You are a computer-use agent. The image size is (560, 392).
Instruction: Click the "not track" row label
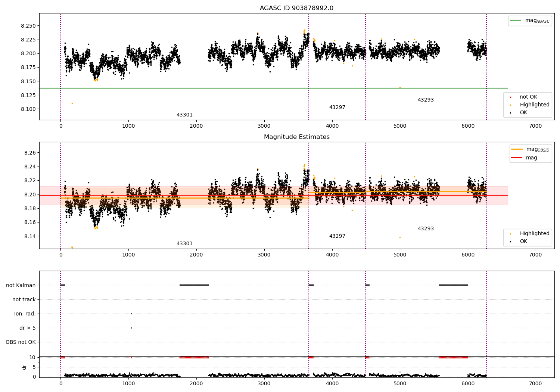[24, 300]
